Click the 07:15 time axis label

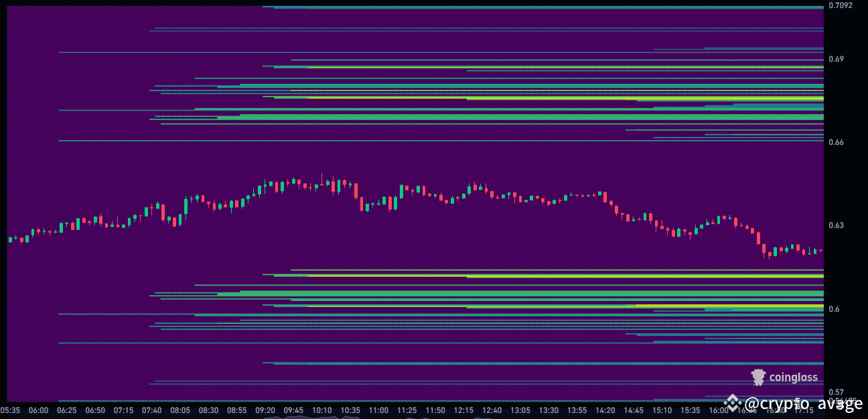tap(124, 410)
